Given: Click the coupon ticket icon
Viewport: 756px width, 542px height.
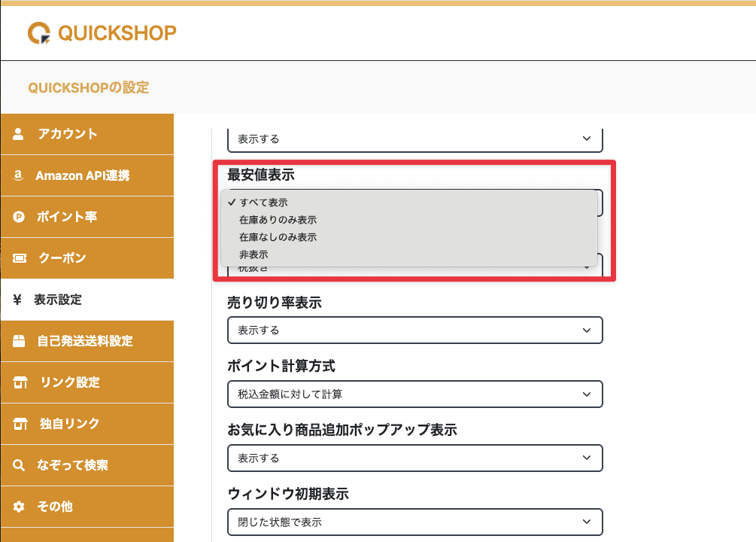Looking at the screenshot, I should (x=20, y=258).
